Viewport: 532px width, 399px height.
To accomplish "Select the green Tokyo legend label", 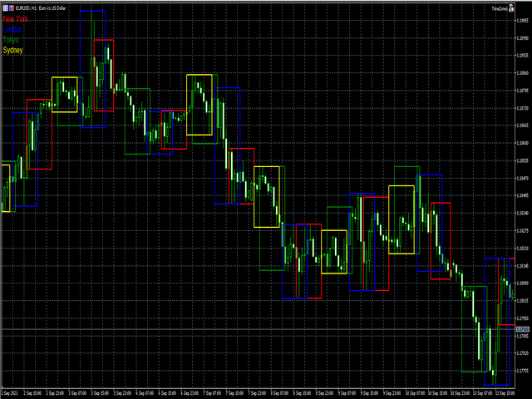I will (x=11, y=40).
